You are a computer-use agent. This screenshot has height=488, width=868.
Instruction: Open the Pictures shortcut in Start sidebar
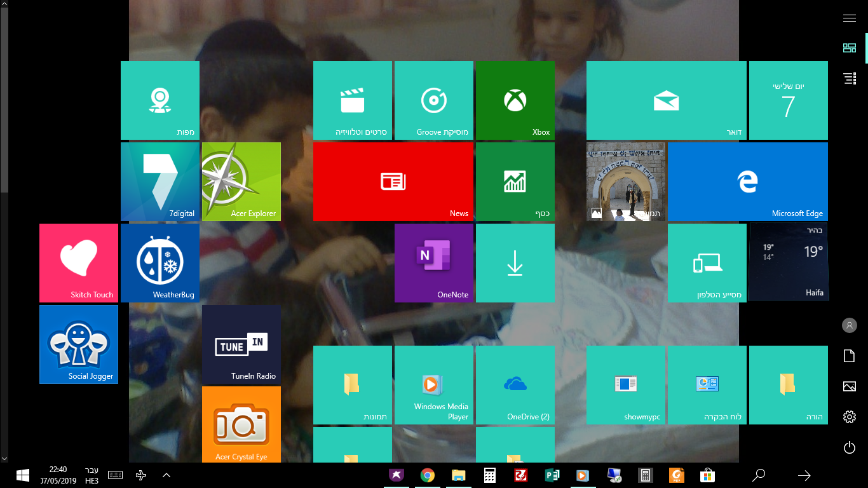click(x=850, y=386)
